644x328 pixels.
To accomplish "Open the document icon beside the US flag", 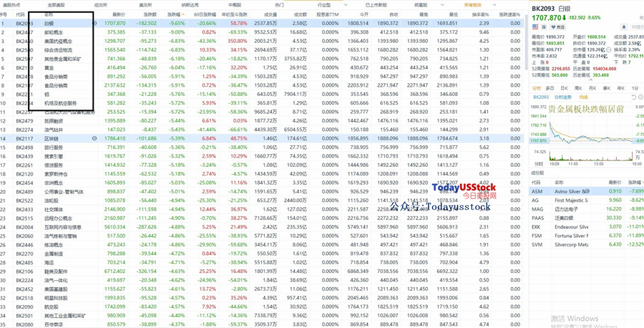I will (x=544, y=27).
